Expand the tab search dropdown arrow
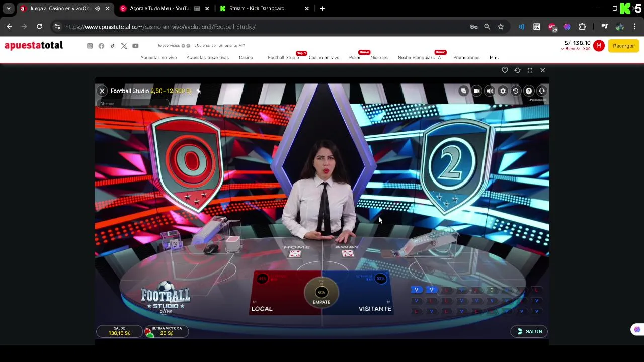This screenshot has width=644, height=362. click(x=9, y=8)
